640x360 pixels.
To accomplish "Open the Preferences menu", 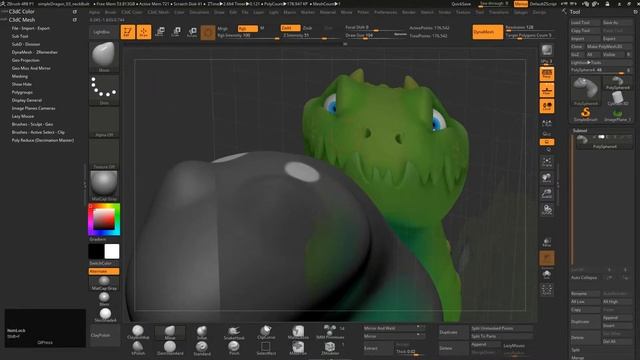I will pos(385,12).
